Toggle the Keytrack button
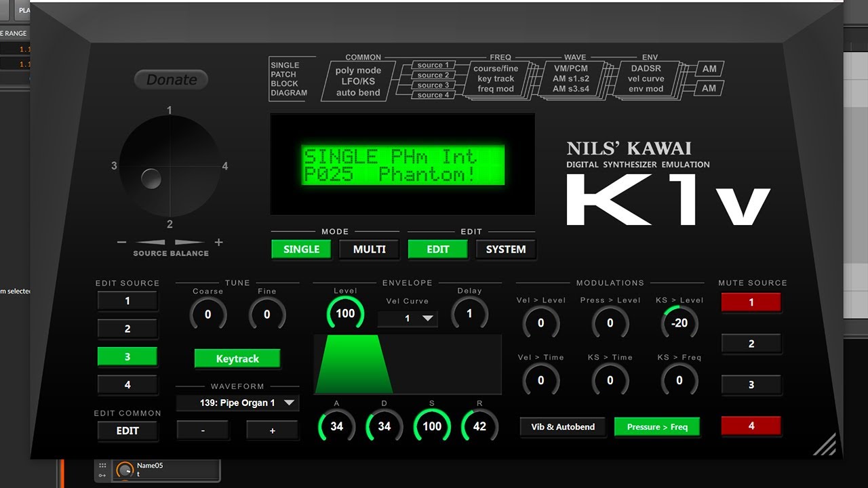The height and width of the screenshot is (488, 868). click(x=237, y=359)
